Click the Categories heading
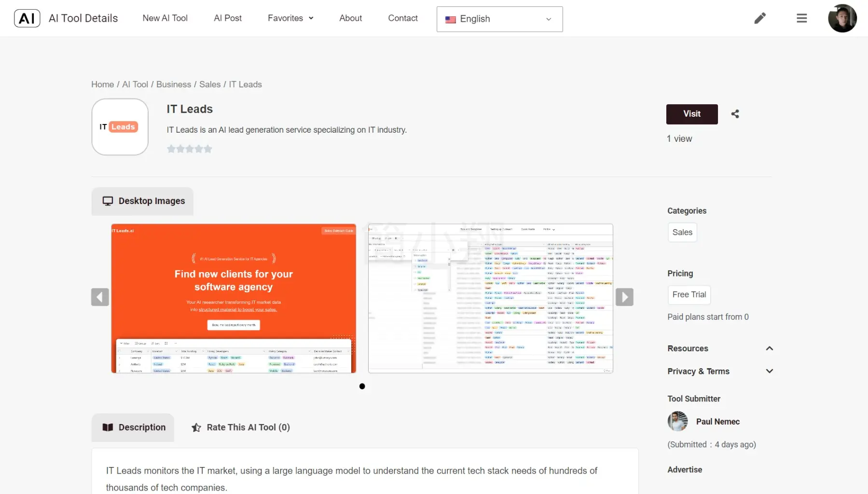The height and width of the screenshot is (494, 868). coord(687,211)
